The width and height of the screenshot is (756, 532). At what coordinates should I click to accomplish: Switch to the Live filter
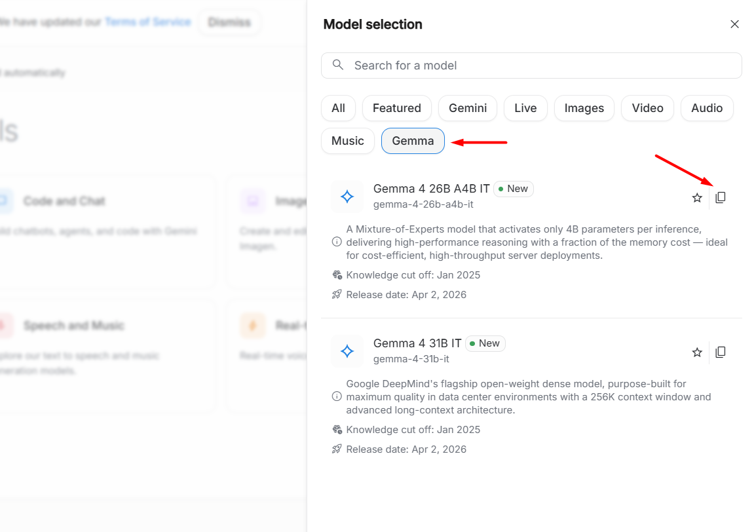pyautogui.click(x=525, y=108)
